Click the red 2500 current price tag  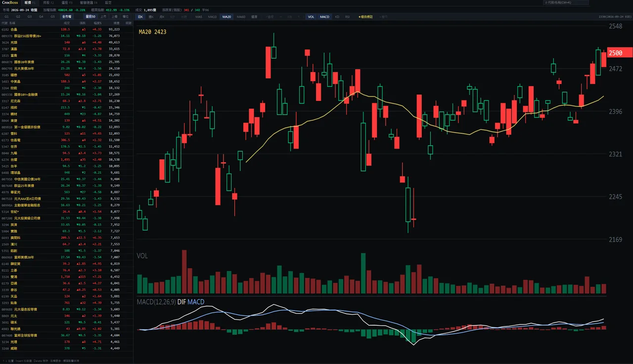pyautogui.click(x=620, y=53)
